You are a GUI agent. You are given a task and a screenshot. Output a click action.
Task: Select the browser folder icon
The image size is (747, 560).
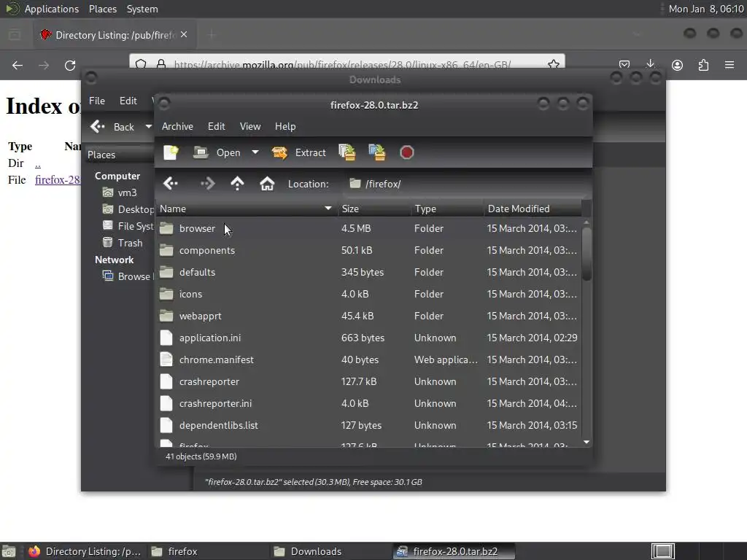tap(166, 228)
